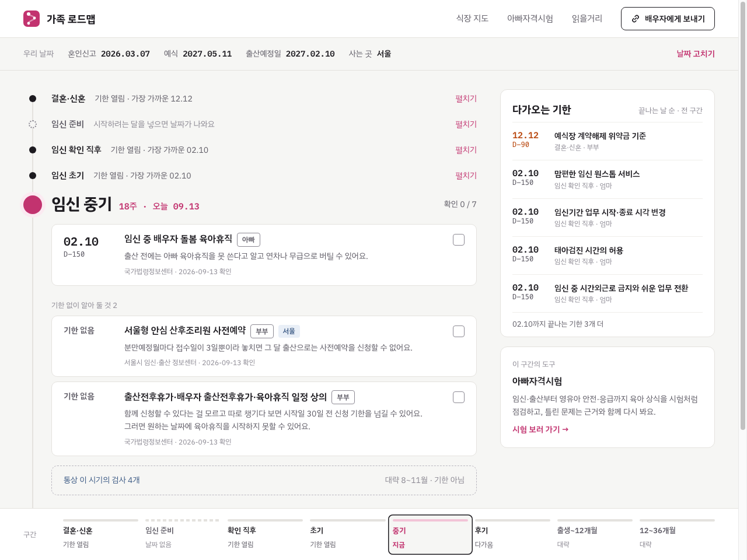
Task: Click the 서울 tag on 산후조리원 card
Action: (289, 331)
